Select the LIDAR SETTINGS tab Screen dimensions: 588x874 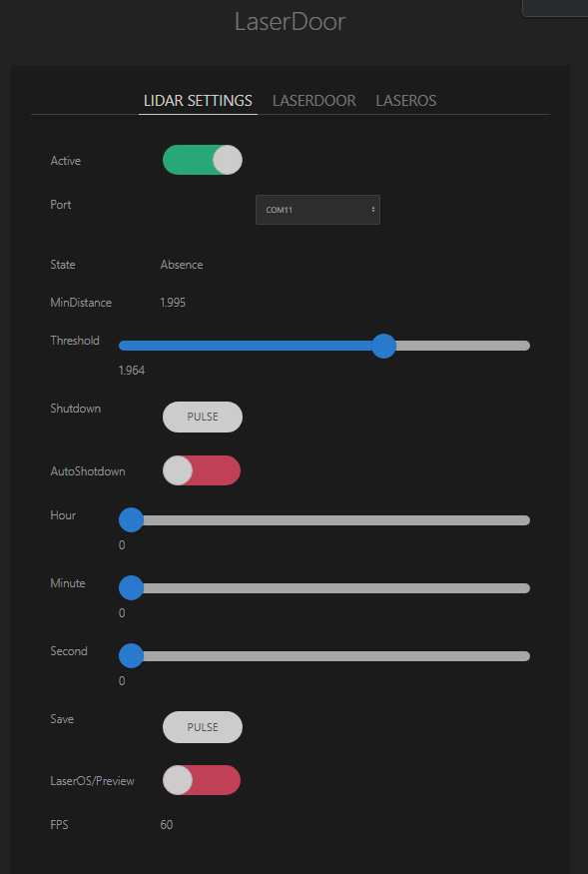tap(198, 100)
